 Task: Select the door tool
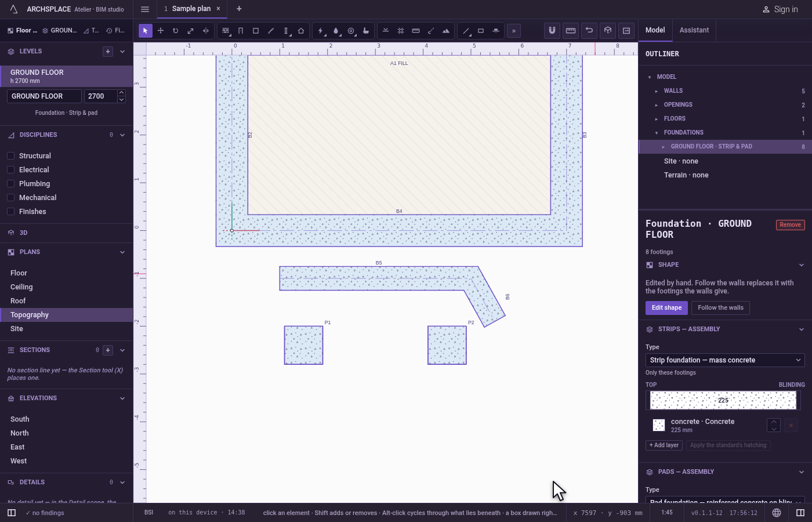(241, 31)
